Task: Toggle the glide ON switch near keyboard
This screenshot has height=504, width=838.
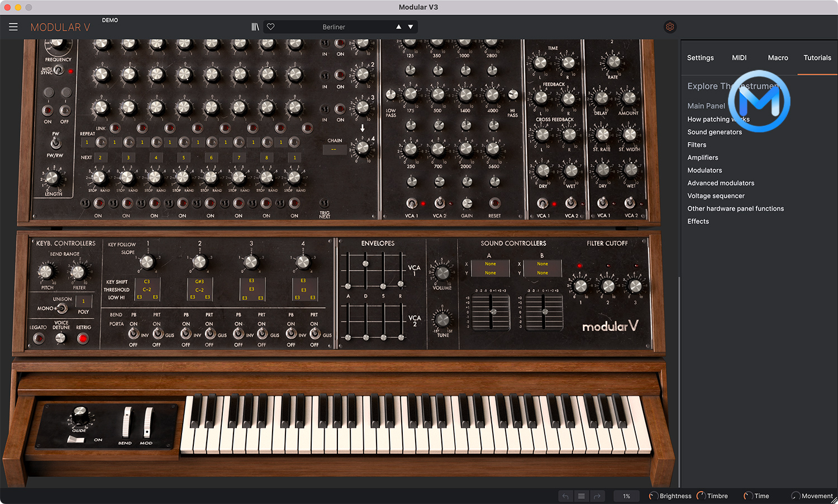Action: [76, 440]
